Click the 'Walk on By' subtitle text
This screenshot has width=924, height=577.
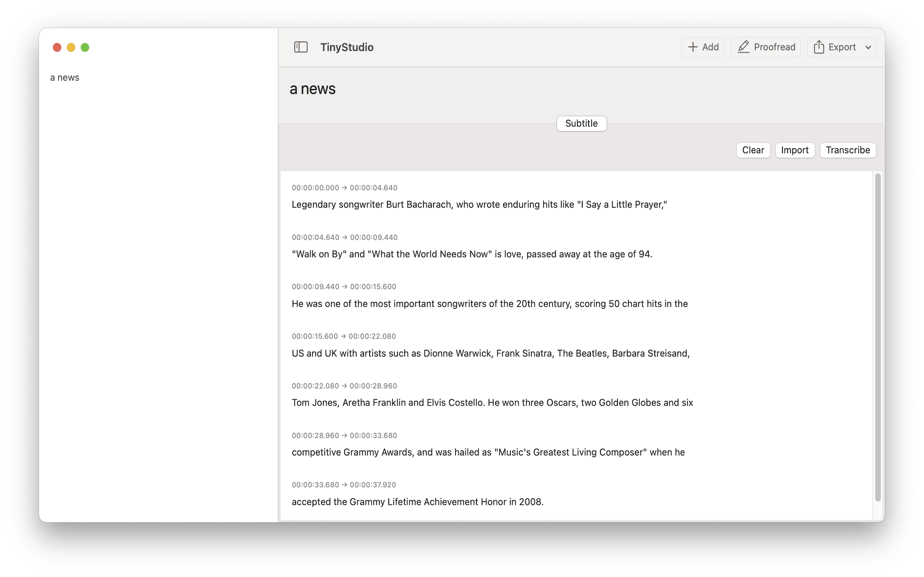point(471,254)
